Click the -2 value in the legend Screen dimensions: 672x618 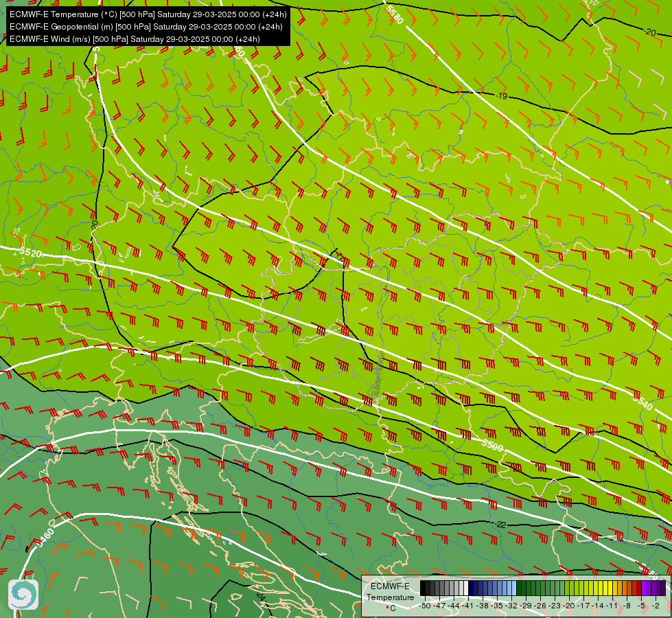tap(656, 606)
